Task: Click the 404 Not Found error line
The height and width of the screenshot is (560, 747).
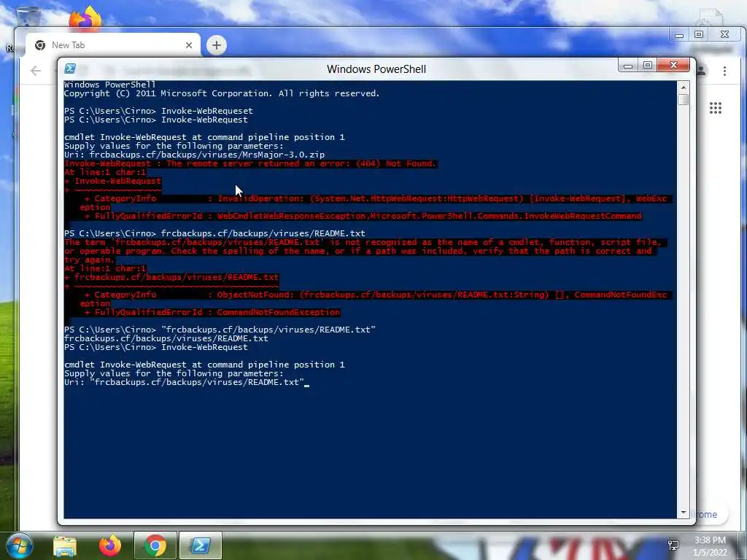Action: (x=250, y=164)
